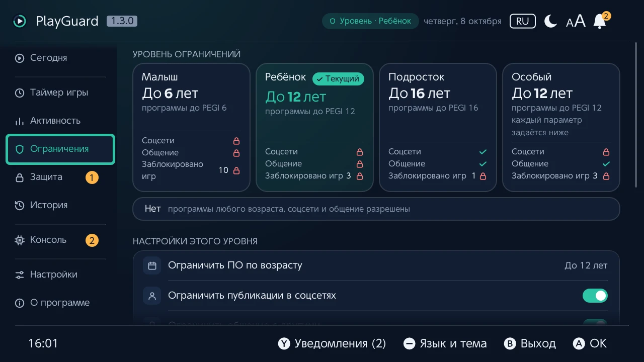Image resolution: width=644 pixels, height=362 pixels.
Task: Open Настройки in the sidebar
Action: click(60, 275)
